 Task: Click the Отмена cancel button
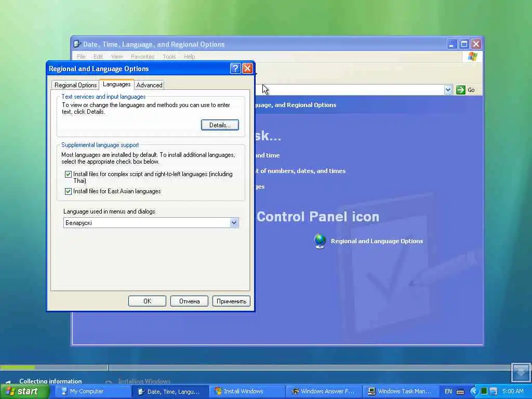(x=189, y=301)
